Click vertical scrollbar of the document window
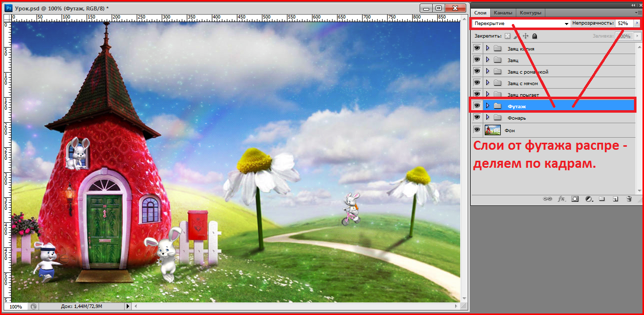The width and height of the screenshot is (644, 315). coord(464,158)
